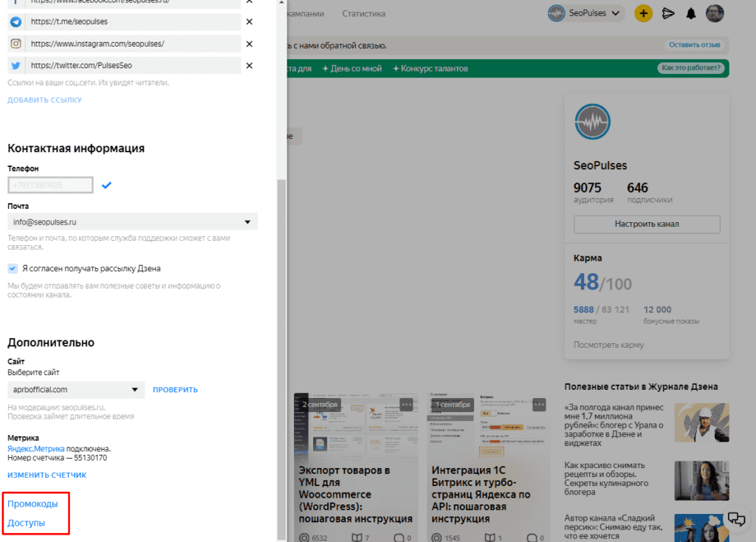Click Настроить канал button
756x542 pixels.
coord(647,224)
